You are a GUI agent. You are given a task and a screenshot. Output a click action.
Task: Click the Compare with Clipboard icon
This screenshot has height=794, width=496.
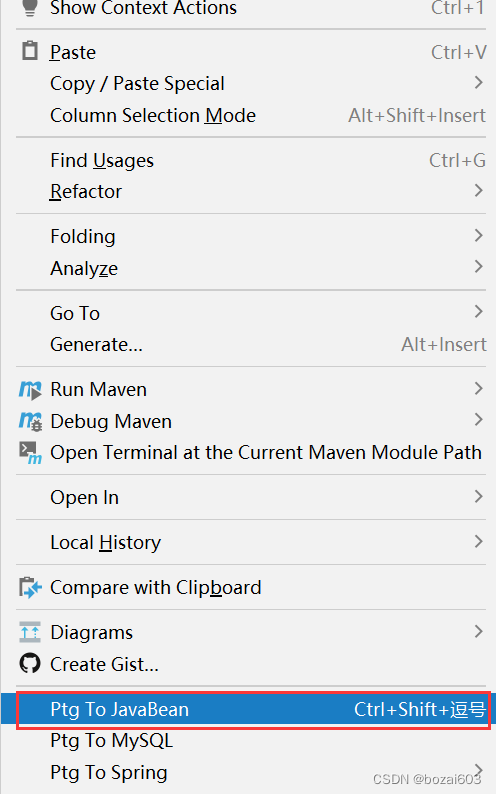[30, 587]
